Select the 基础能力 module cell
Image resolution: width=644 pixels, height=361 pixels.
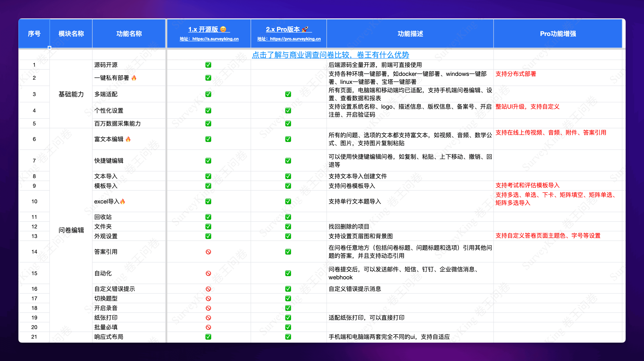click(71, 94)
